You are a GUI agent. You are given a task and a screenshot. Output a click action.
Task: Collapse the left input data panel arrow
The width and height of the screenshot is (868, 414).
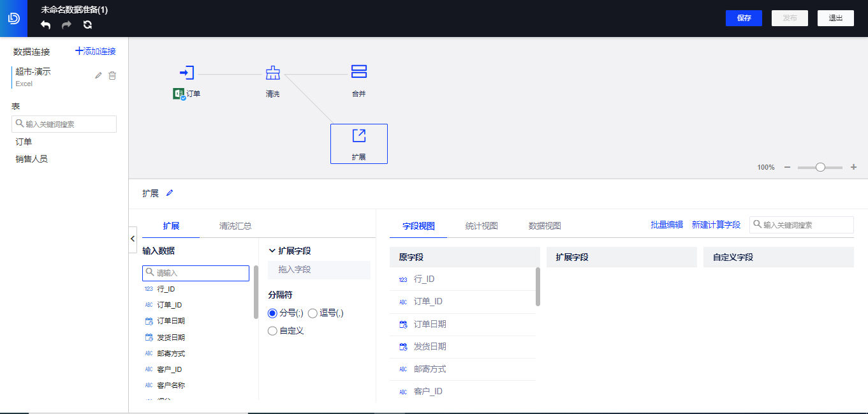[x=132, y=239]
